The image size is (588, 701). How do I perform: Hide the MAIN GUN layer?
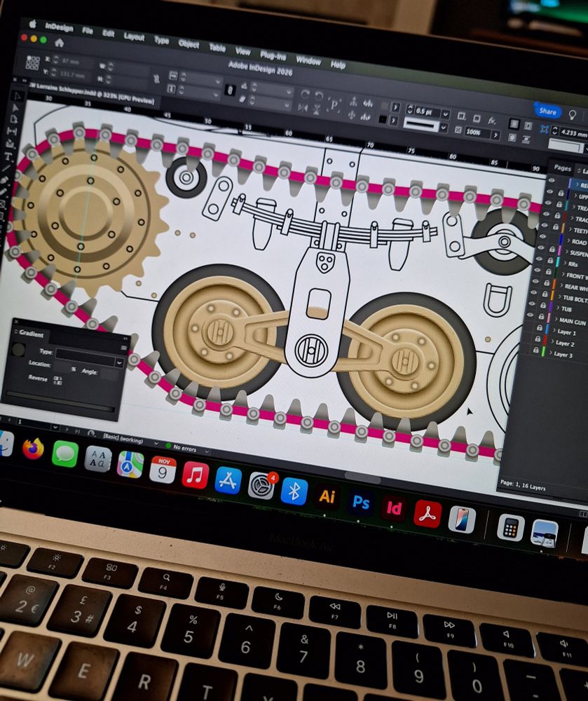coord(531,315)
